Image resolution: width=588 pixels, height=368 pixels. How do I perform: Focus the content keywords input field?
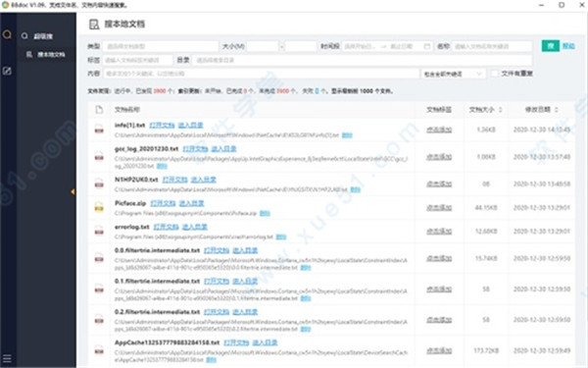click(262, 74)
